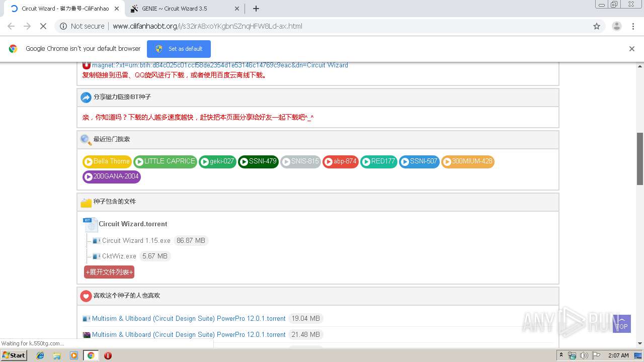Click the abp-874 search tag
Viewport: 644px width, 362px height.
(341, 161)
